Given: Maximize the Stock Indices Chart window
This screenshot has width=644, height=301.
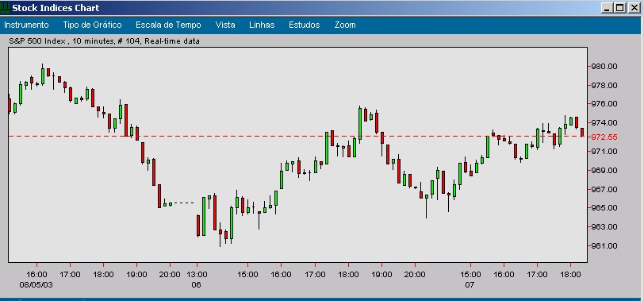Looking at the screenshot, I should pos(620,8).
